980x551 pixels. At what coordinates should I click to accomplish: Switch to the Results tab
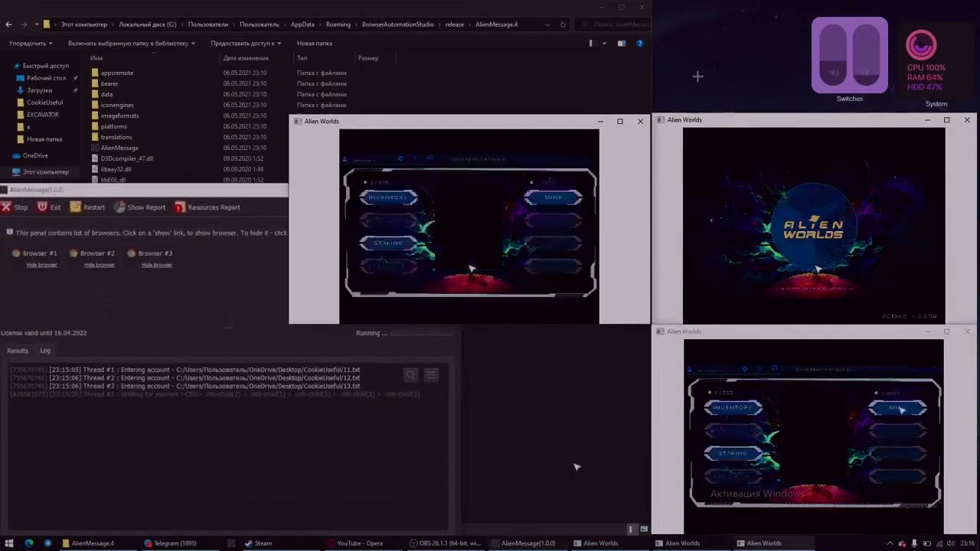pos(18,350)
